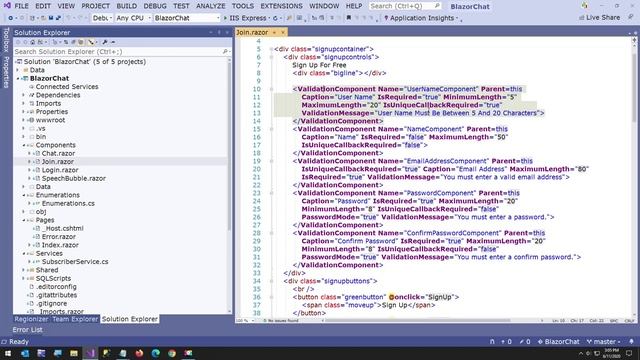Open the Debug configuration dropdown
This screenshot has height=360, width=640.
click(x=102, y=18)
